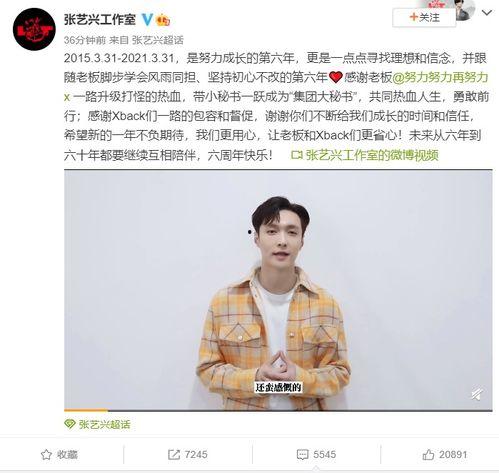Open comments via the 5545 bubble icon
This screenshot has width=499, height=473.
302,454
